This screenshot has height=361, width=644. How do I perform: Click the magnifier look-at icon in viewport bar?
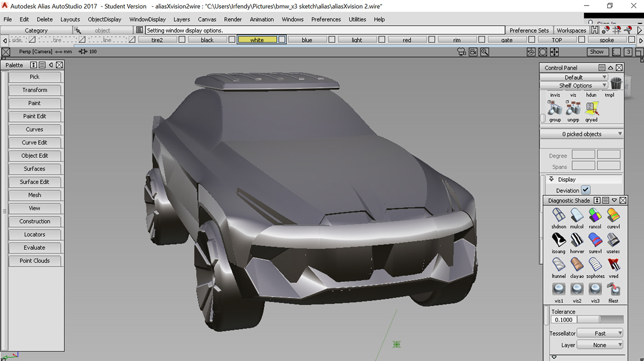pos(484,52)
